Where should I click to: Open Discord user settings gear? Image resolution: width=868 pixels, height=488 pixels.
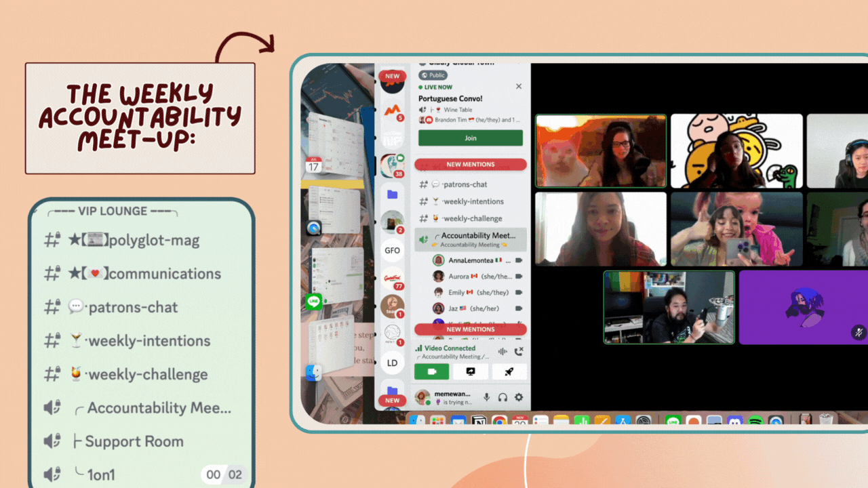pyautogui.click(x=519, y=397)
